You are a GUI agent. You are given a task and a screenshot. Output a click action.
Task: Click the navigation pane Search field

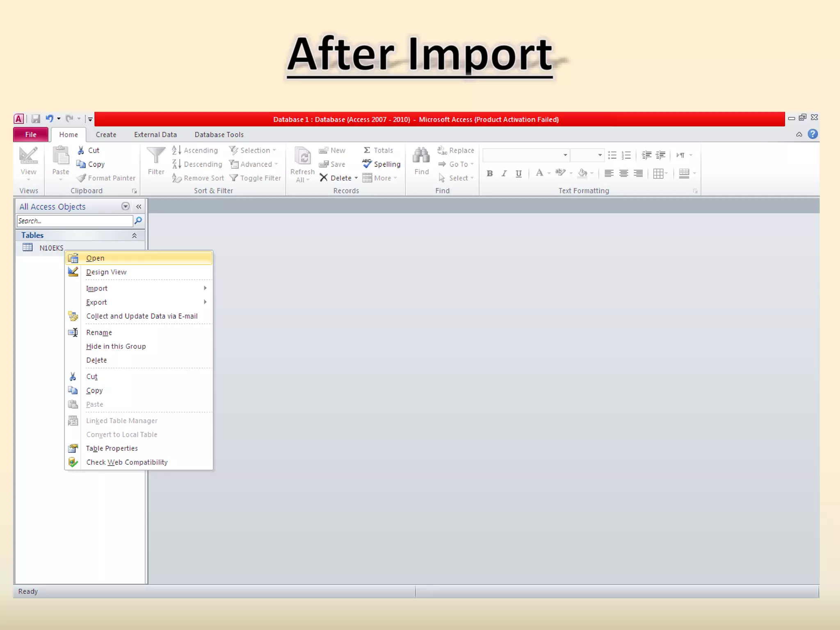(x=75, y=221)
